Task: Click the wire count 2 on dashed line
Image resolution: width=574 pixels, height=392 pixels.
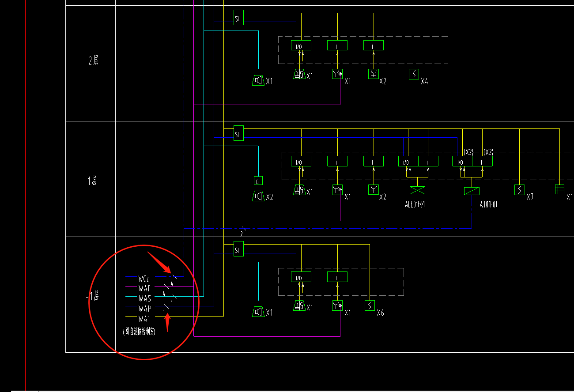Action: pos(242,234)
